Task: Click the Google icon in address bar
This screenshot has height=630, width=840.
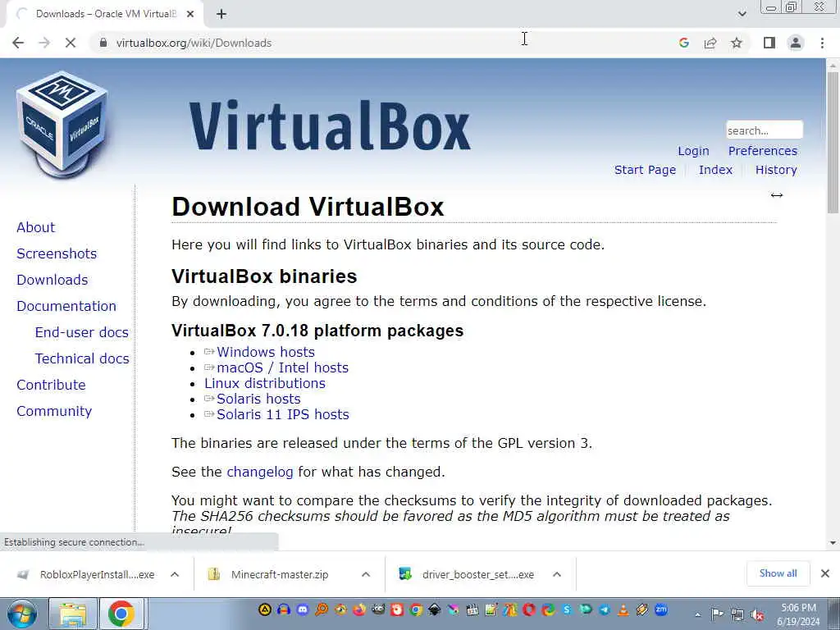Action: (x=683, y=43)
